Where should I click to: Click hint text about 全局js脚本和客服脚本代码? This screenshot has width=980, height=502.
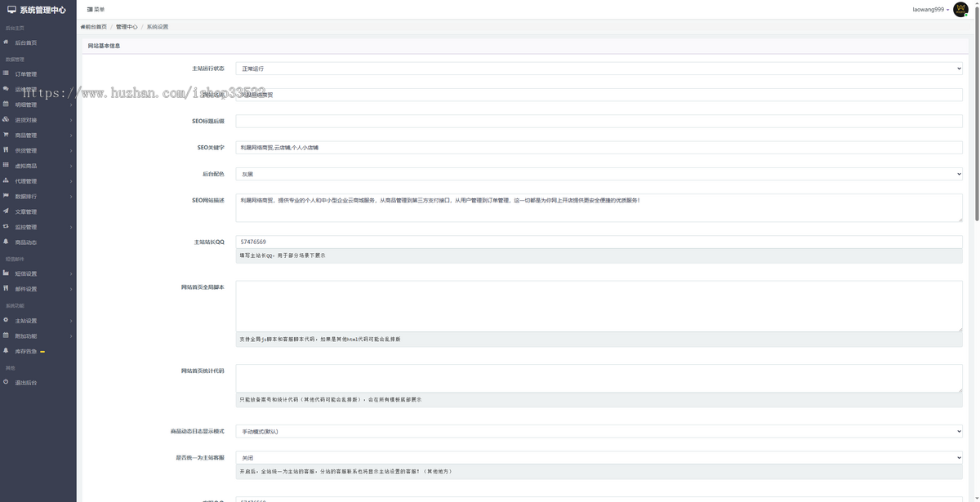pyautogui.click(x=320, y=339)
